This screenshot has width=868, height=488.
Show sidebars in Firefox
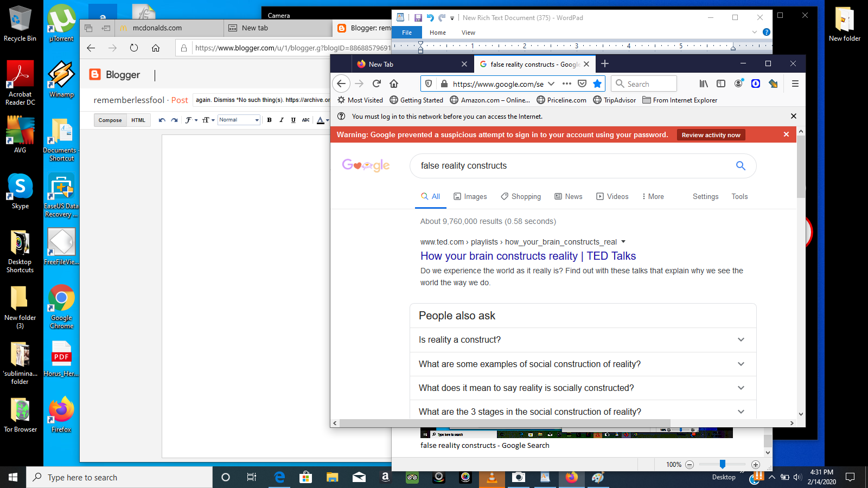(721, 84)
